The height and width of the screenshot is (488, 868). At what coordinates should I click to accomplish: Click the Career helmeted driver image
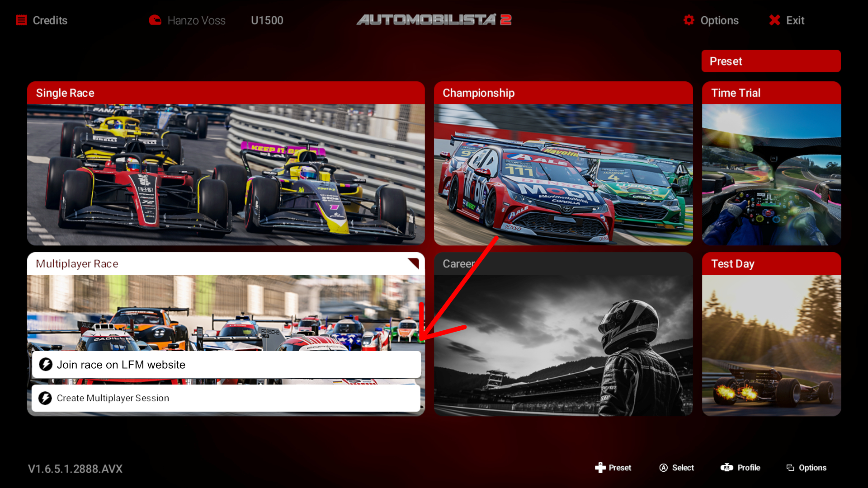563,346
